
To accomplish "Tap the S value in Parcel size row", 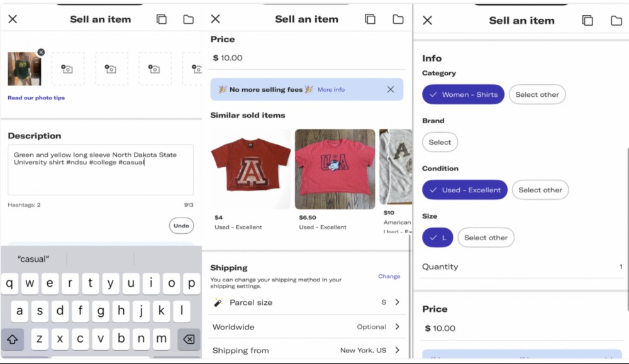I will point(384,302).
